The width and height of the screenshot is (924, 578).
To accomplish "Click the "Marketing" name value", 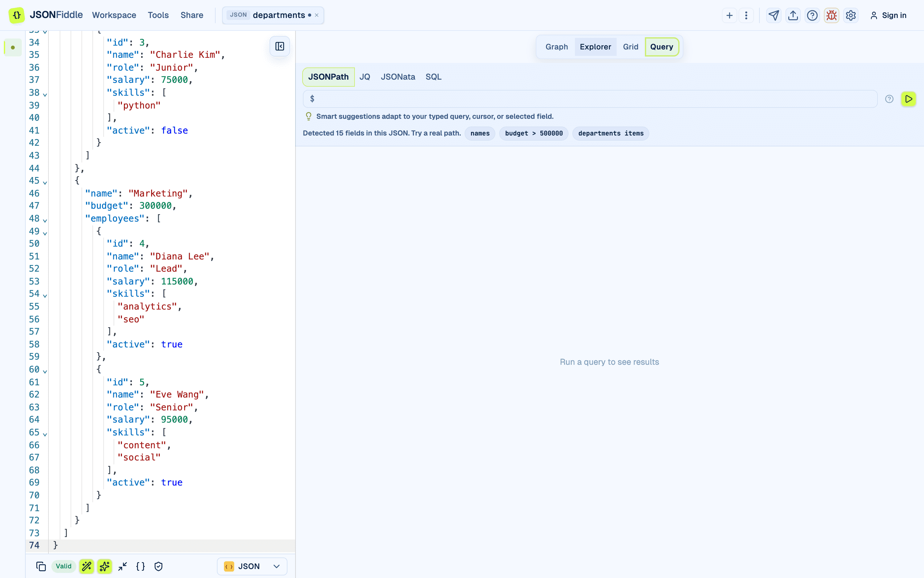I will (158, 193).
